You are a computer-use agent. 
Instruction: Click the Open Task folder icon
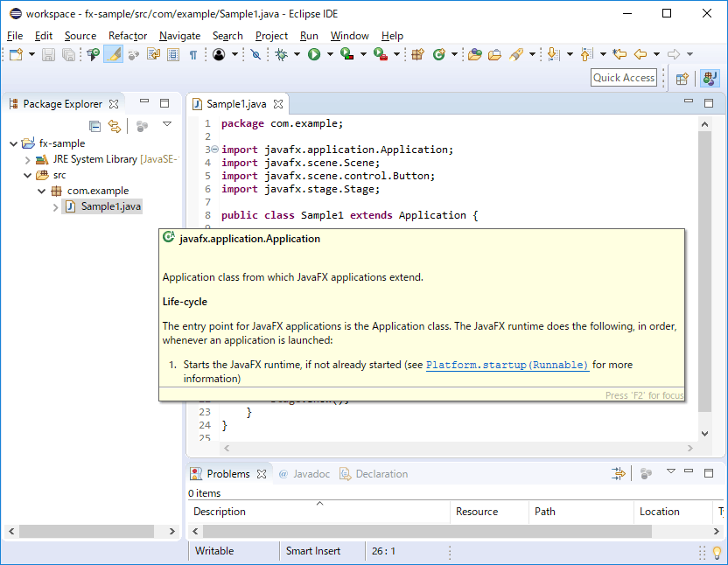tap(495, 54)
